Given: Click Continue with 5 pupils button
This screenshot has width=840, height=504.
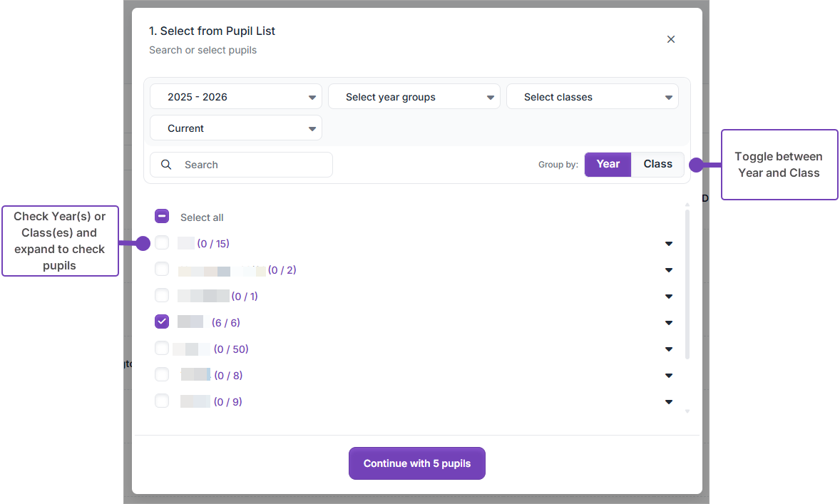Looking at the screenshot, I should tap(416, 463).
